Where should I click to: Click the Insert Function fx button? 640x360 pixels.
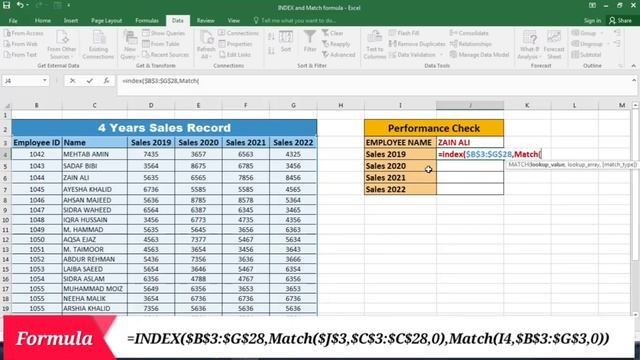tap(106, 81)
